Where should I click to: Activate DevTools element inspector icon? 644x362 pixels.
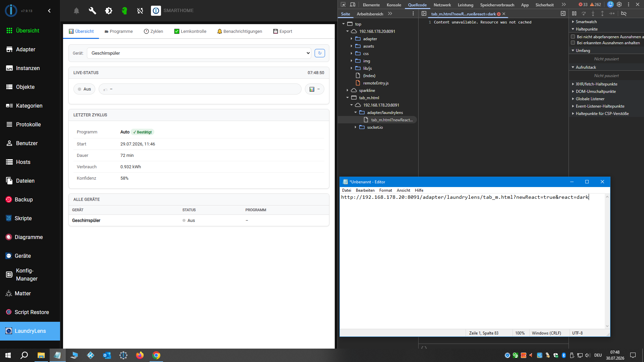[343, 5]
